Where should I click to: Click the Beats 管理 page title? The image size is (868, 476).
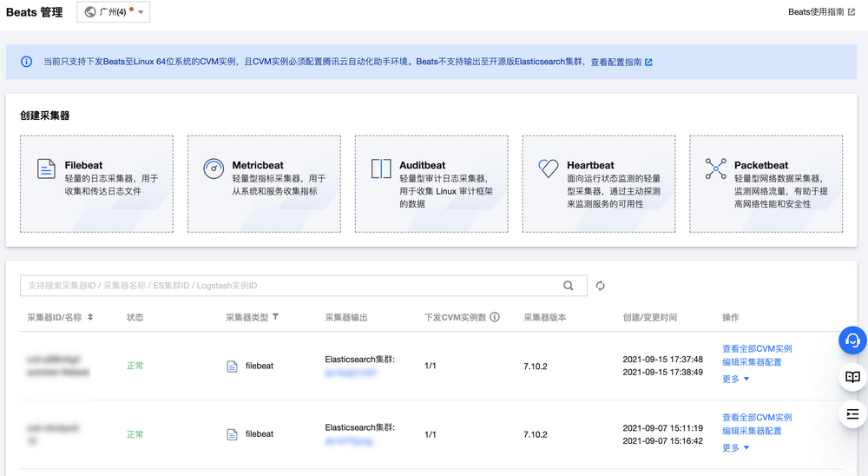[35, 12]
